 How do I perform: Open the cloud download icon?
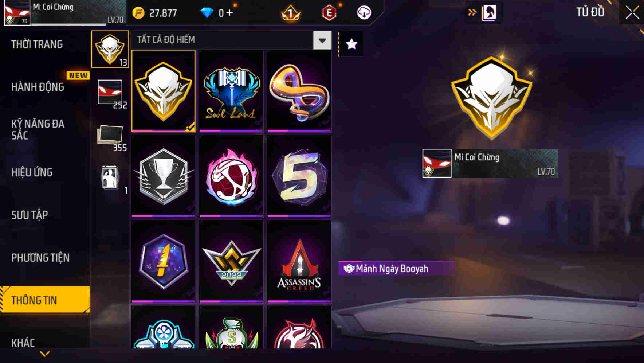364,13
